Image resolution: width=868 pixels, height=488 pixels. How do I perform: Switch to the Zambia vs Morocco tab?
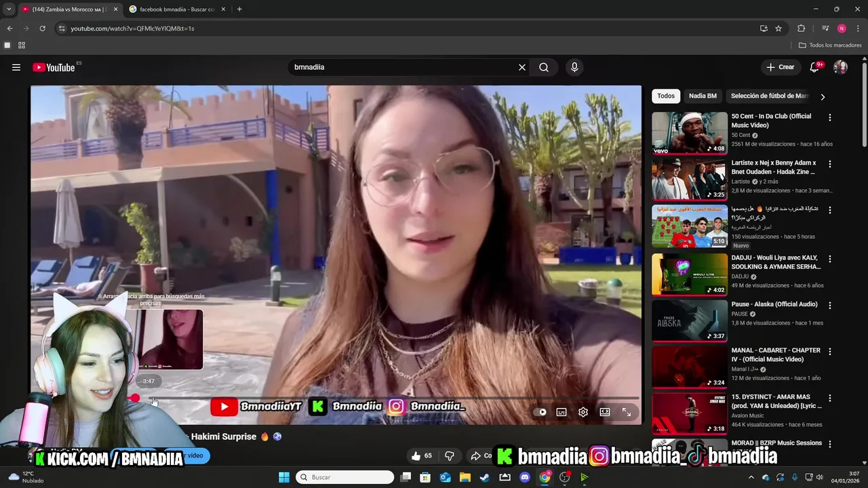(x=64, y=9)
